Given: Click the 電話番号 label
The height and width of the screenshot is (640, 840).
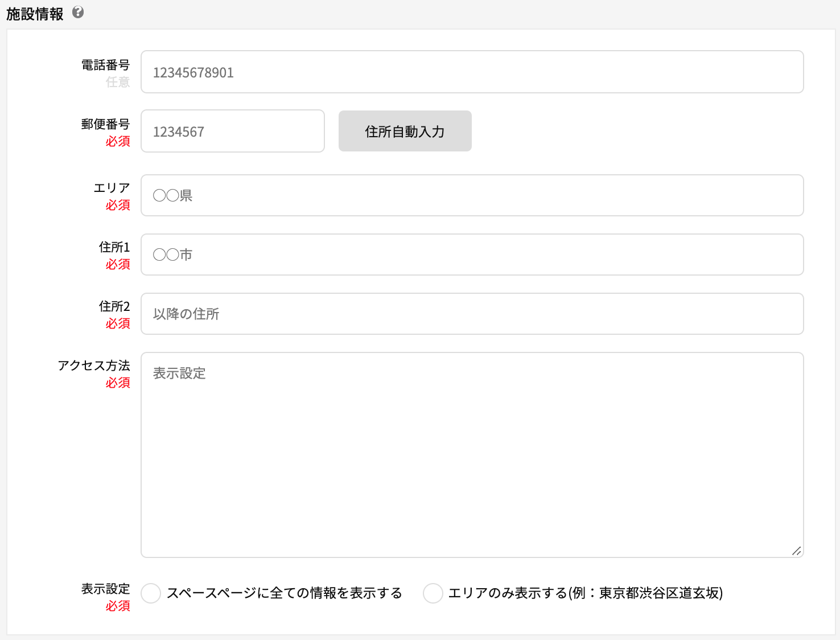Looking at the screenshot, I should [x=105, y=65].
